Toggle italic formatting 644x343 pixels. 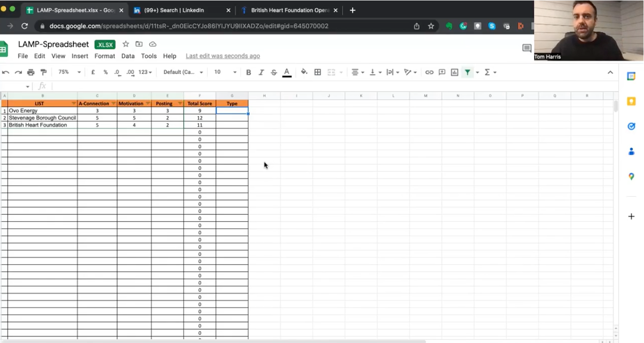[261, 72]
